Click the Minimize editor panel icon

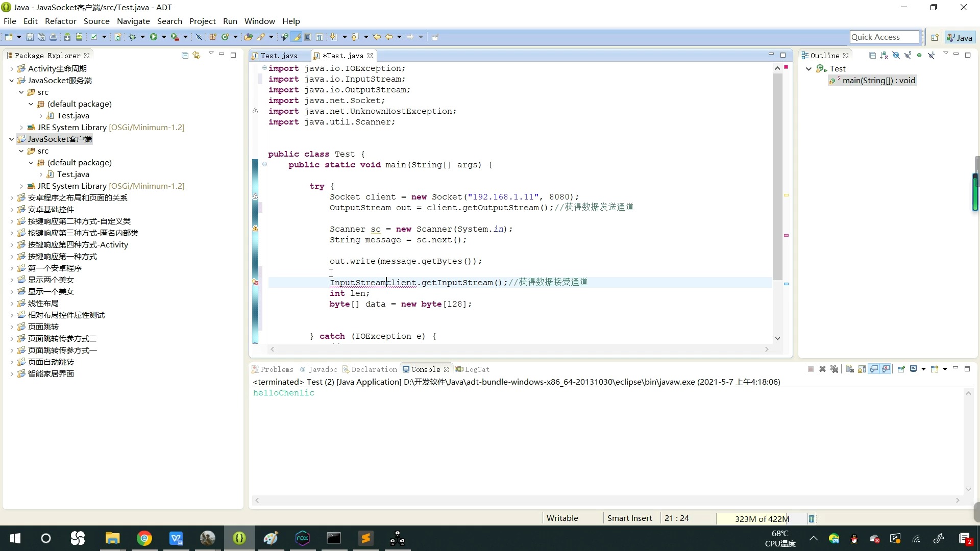[x=771, y=55]
